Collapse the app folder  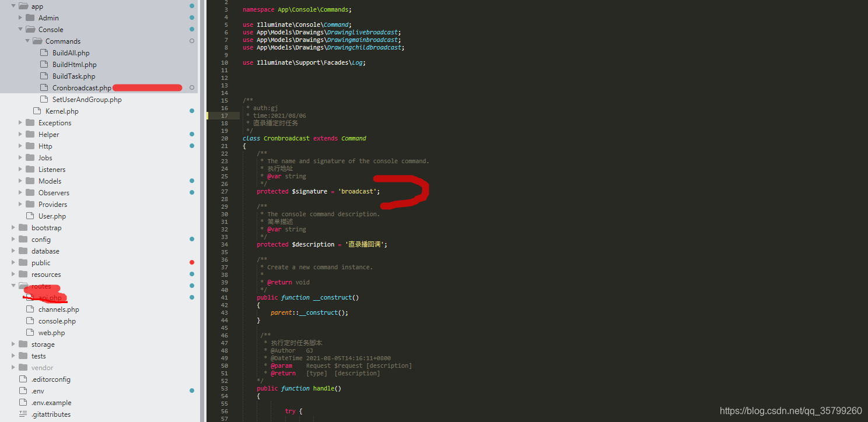point(12,6)
